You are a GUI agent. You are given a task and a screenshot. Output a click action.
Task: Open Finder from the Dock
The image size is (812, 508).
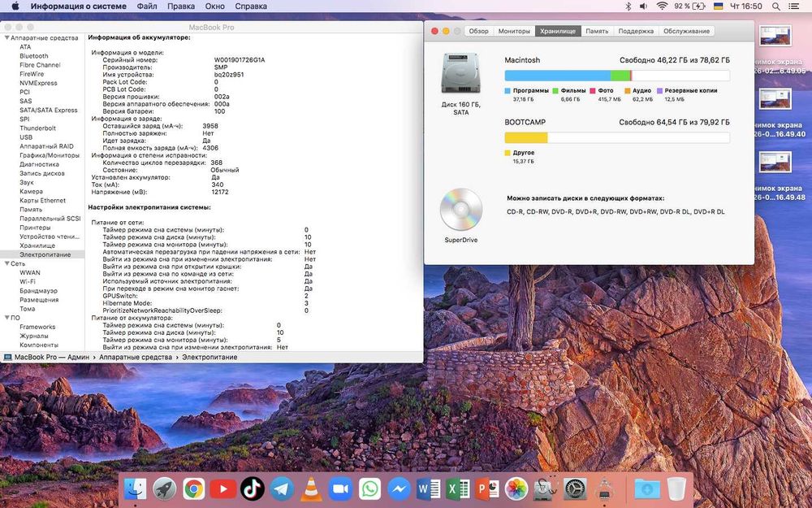click(x=136, y=488)
